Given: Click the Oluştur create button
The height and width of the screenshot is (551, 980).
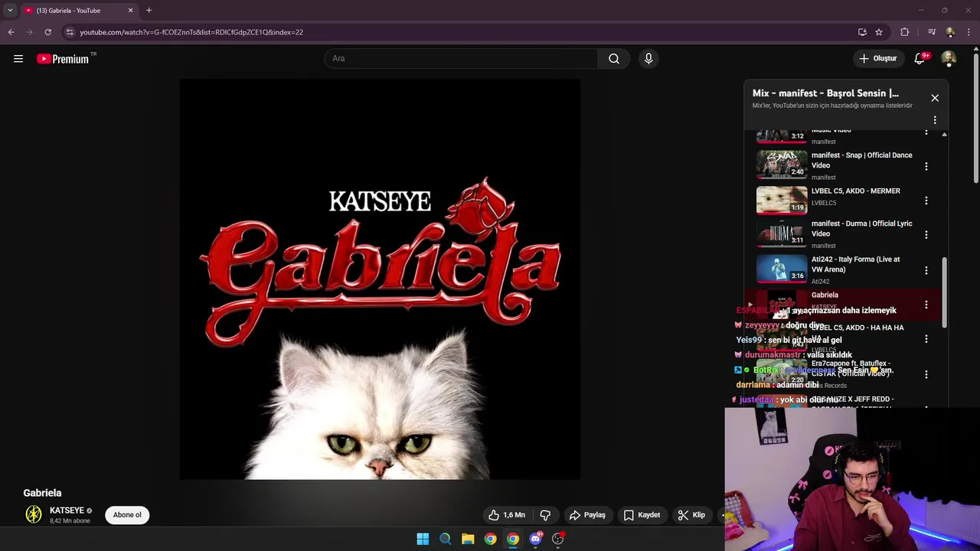Looking at the screenshot, I should click(877, 59).
